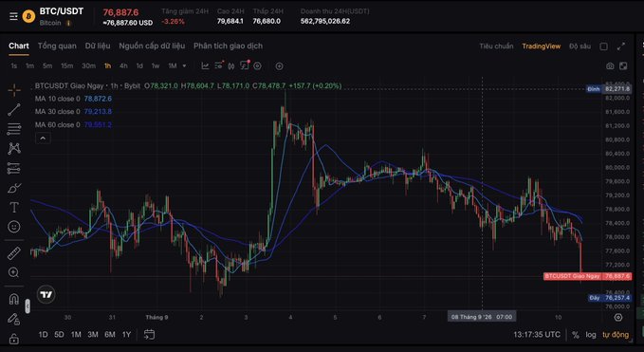
Task: Select the Text annotation tool
Action: point(14,207)
